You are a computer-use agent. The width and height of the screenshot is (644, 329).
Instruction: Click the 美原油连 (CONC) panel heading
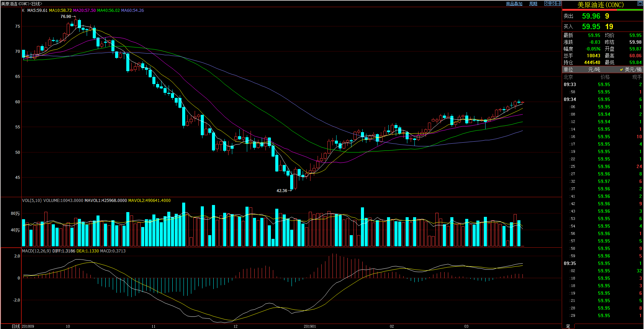click(600, 5)
